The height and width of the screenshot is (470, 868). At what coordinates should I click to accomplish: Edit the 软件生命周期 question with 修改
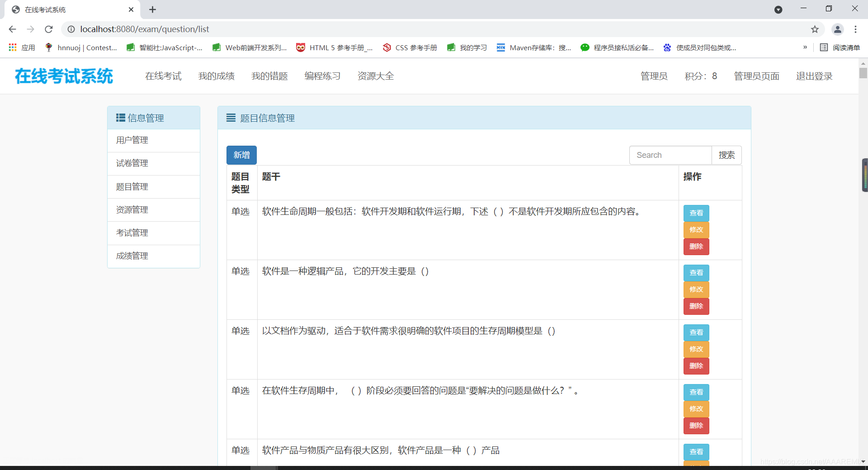point(696,230)
